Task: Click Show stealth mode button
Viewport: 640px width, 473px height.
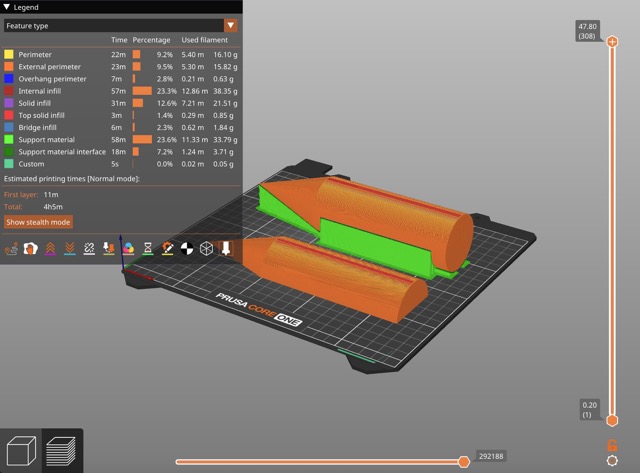Action: click(39, 222)
